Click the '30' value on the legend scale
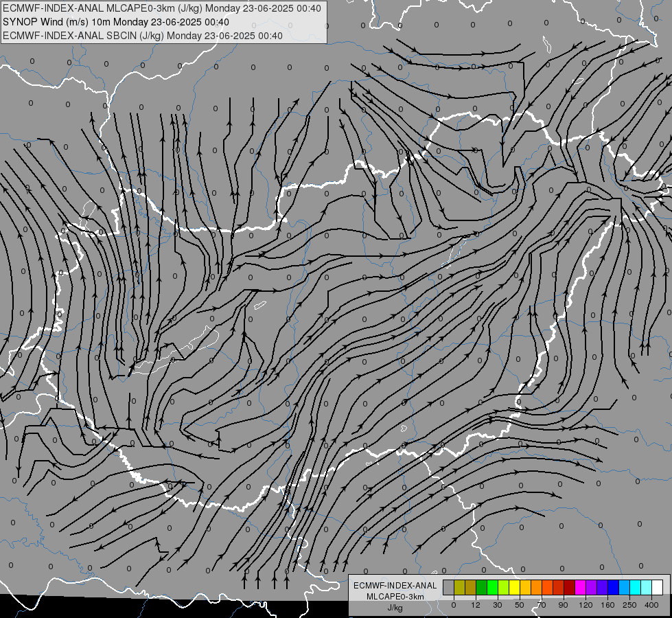Image resolution: width=672 pixels, height=618 pixels. point(498,605)
